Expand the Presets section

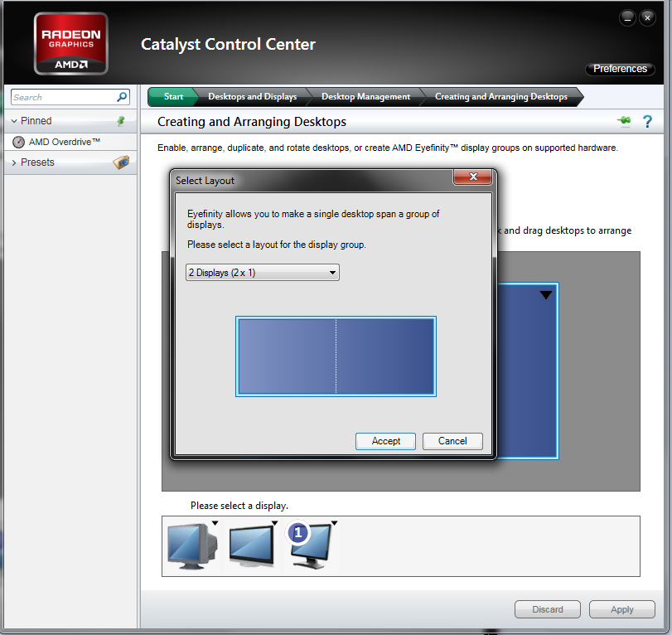pos(14,162)
